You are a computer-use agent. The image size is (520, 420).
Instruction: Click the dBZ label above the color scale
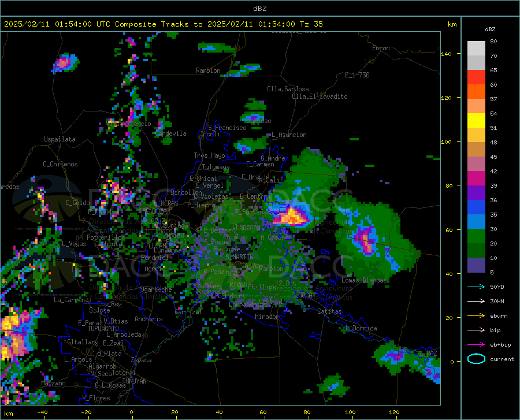pos(490,29)
